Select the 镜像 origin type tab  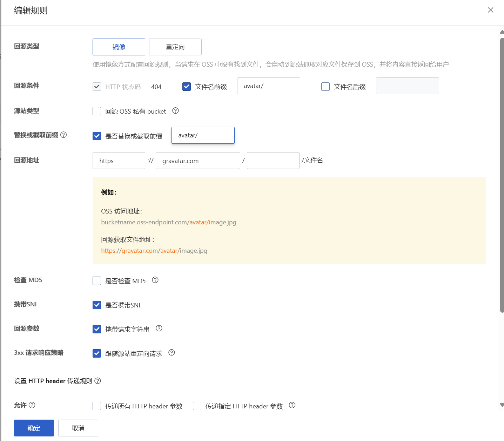click(119, 47)
